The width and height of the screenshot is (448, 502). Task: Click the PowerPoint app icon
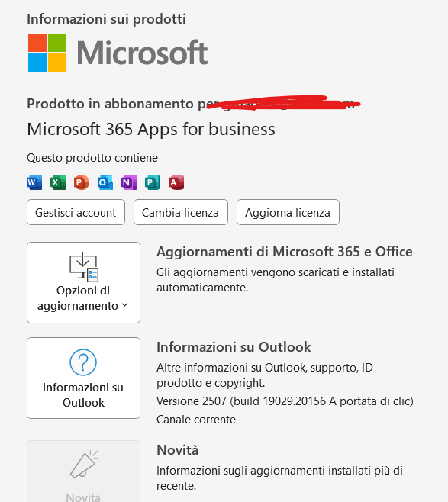[x=82, y=182]
